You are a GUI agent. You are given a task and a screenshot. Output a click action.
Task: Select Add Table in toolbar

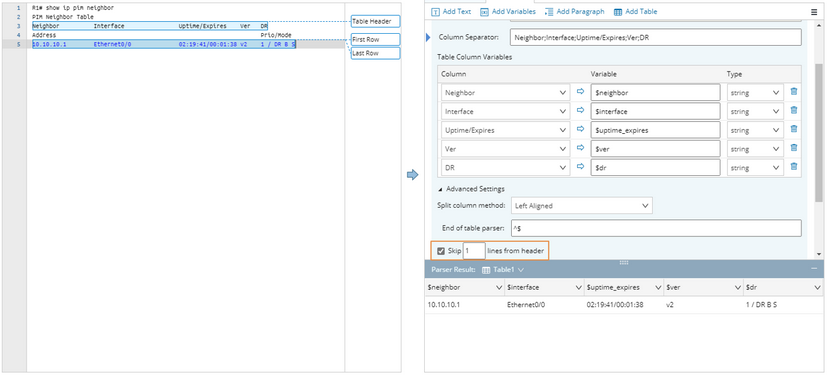click(635, 12)
